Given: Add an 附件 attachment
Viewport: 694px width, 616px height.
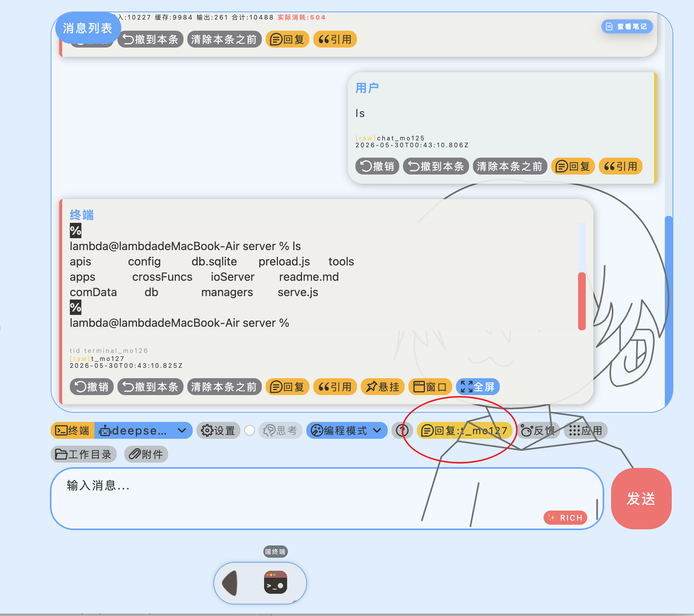Looking at the screenshot, I should pyautogui.click(x=146, y=454).
